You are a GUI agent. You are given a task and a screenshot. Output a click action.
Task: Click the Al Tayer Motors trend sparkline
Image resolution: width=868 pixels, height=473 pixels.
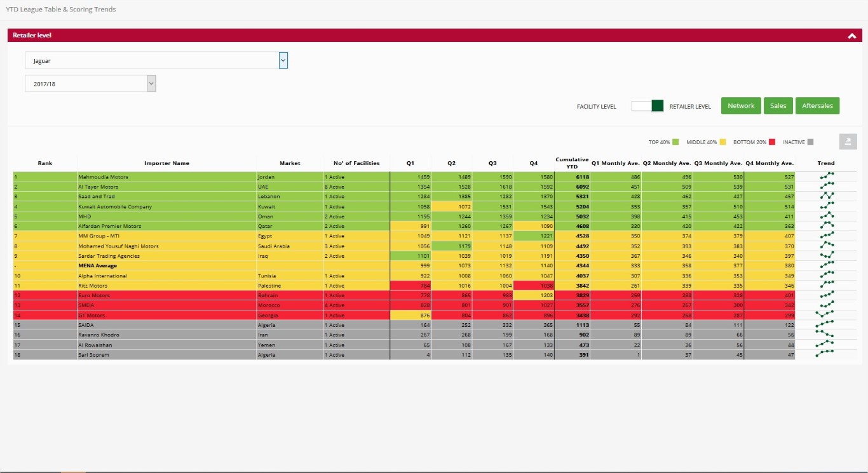(826, 187)
